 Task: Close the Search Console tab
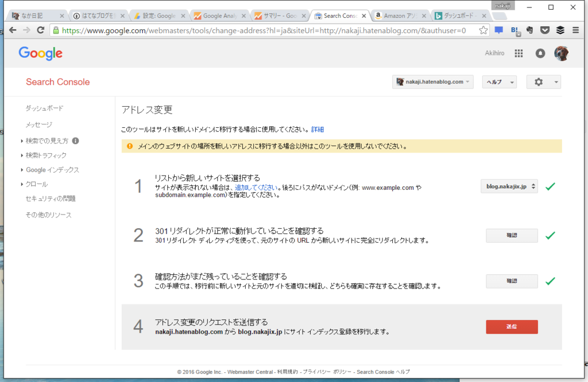point(363,15)
